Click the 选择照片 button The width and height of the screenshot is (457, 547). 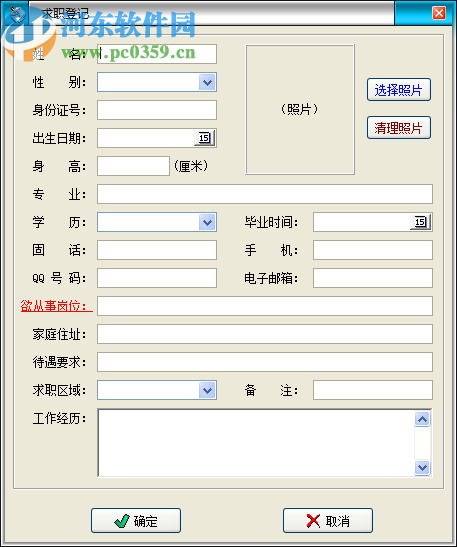tap(399, 90)
